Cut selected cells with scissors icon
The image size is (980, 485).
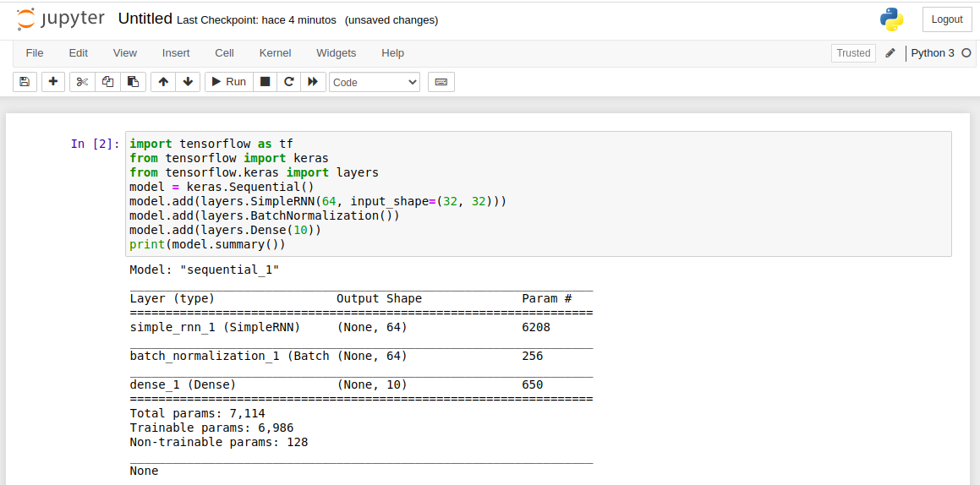(x=82, y=82)
